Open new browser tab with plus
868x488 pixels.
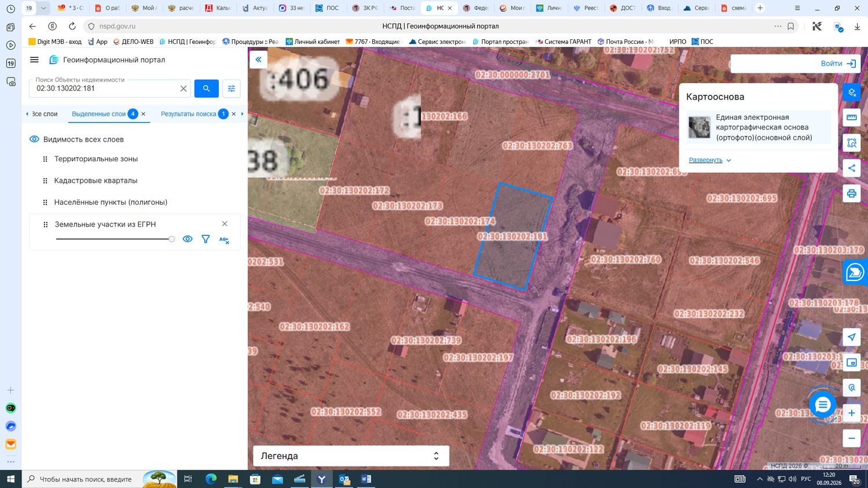pyautogui.click(x=760, y=8)
